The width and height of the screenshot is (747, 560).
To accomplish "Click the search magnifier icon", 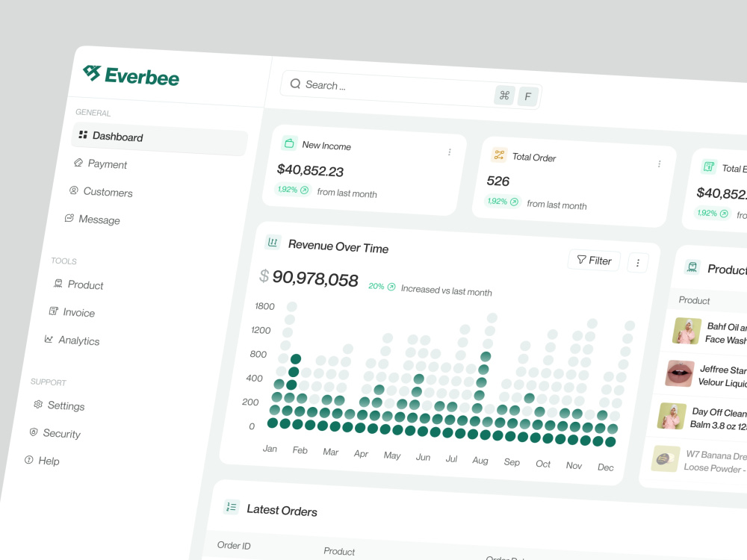I will click(295, 84).
